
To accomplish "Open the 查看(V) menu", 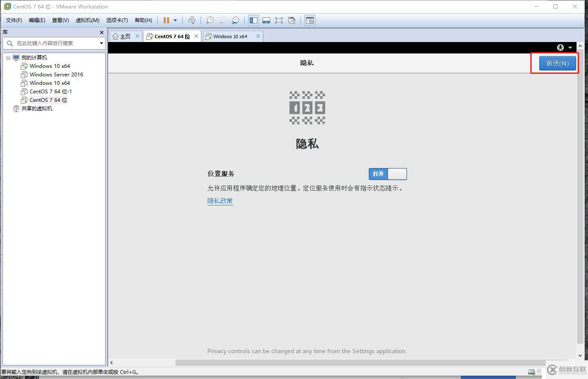I will pyautogui.click(x=60, y=20).
